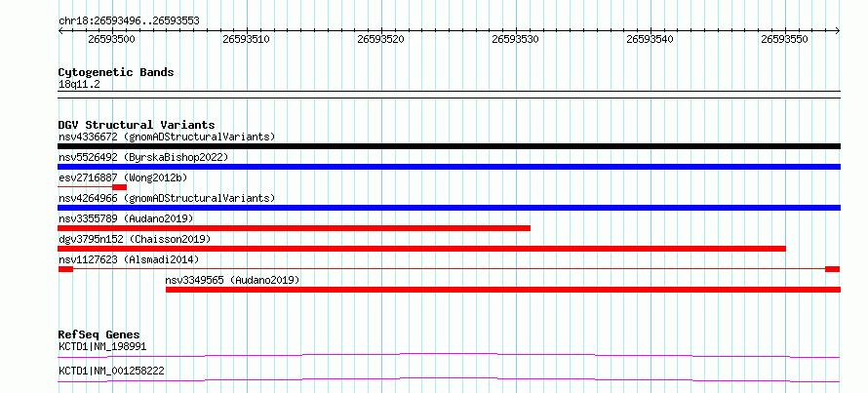
Task: Click the red bar under nsv3355789
Action: (294, 228)
